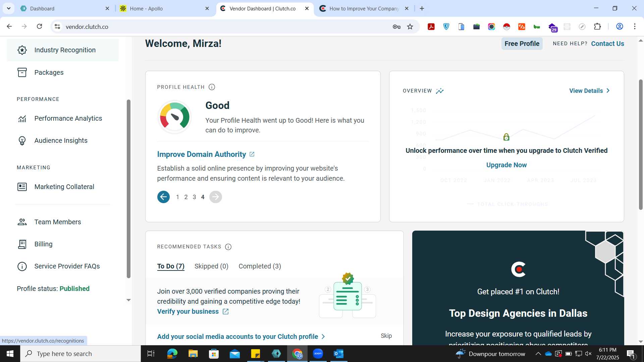Go back with the browser back arrow
The image size is (644, 362).
9,26
